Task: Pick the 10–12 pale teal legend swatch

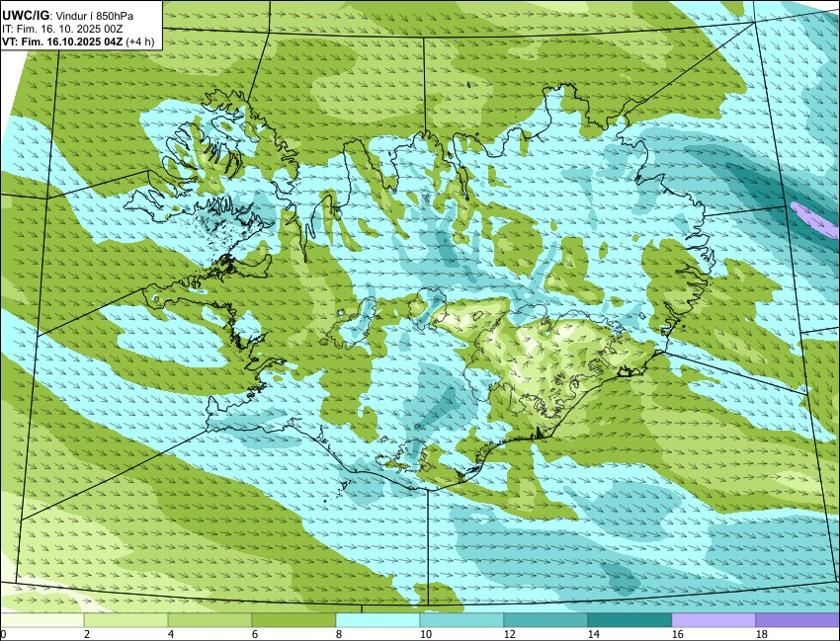Action: (x=462, y=620)
